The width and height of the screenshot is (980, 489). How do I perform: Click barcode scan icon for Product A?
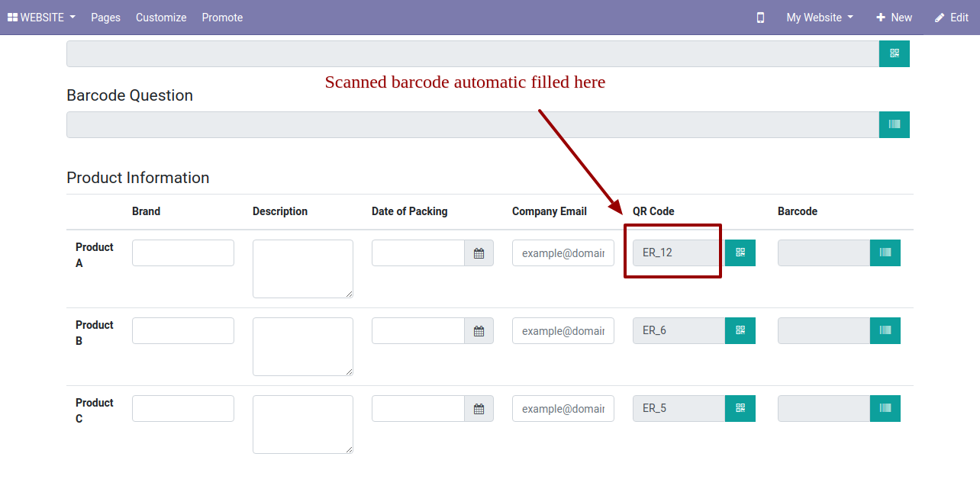[x=885, y=253]
